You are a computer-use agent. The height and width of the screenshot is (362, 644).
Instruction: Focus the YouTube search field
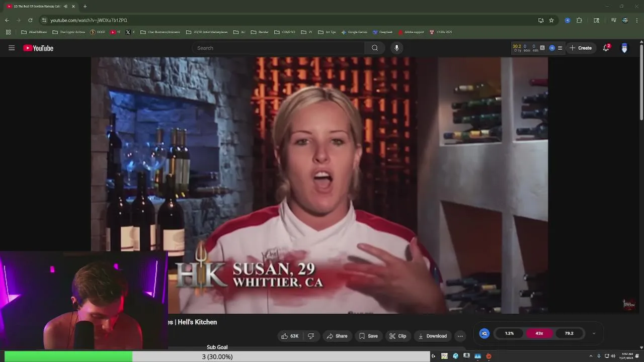tap(278, 48)
